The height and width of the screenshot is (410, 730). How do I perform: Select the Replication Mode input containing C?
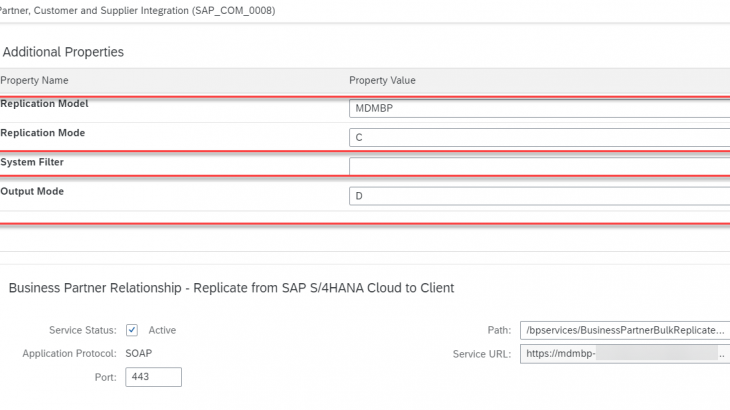click(x=540, y=137)
